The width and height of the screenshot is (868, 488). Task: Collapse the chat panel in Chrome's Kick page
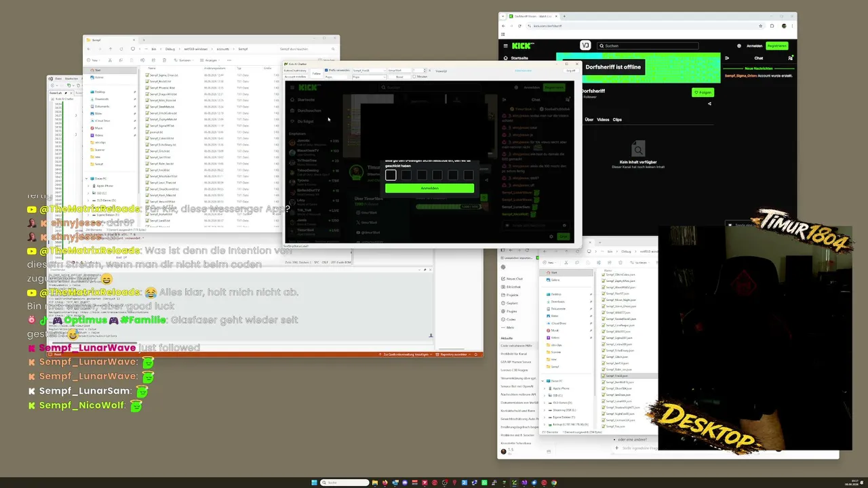(x=727, y=58)
